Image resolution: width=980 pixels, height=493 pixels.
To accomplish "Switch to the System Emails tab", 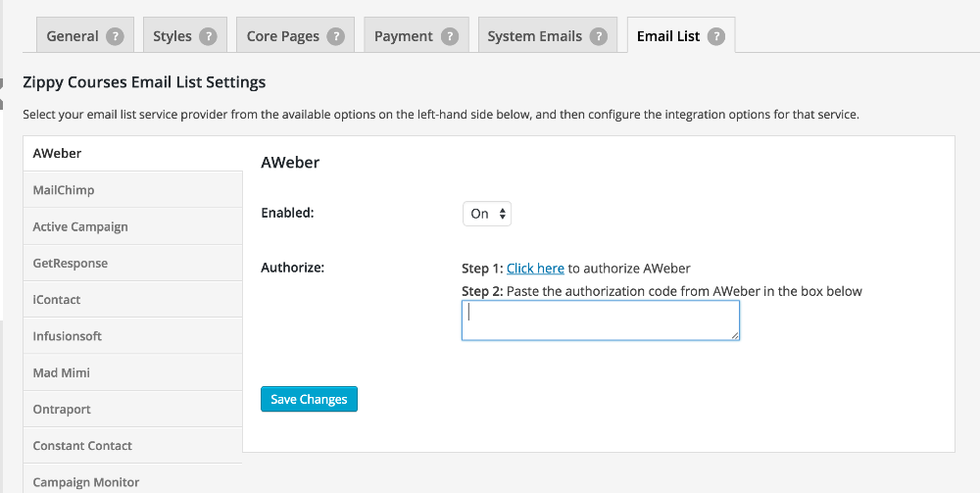I will pyautogui.click(x=548, y=35).
